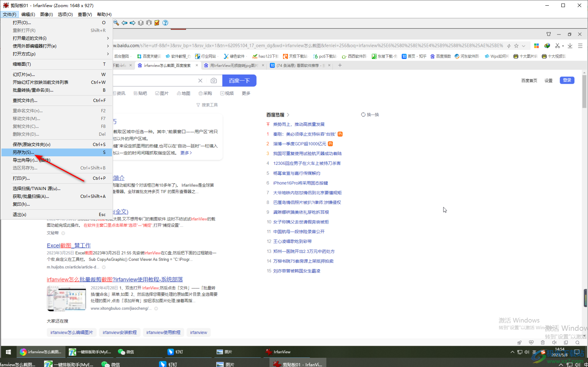Click the 换一换 refresh icon

pos(363,115)
